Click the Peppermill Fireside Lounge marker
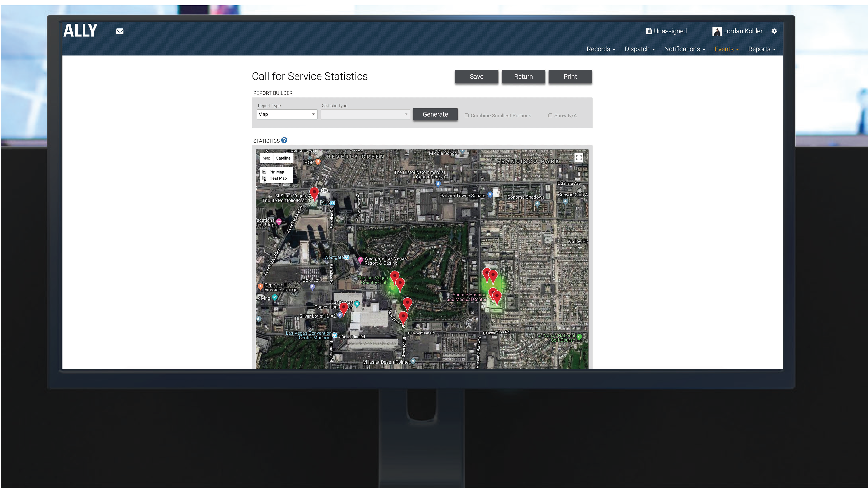868x488 pixels. (x=260, y=287)
